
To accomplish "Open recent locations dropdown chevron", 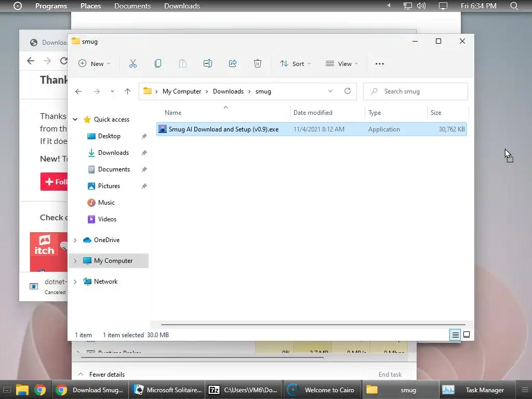I will coord(112,91).
